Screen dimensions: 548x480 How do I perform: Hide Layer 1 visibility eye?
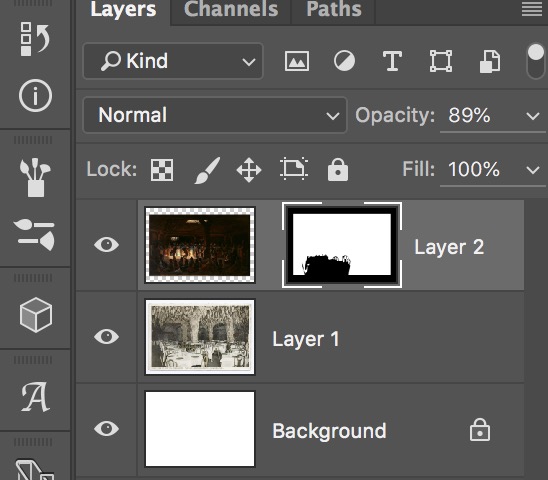[x=107, y=337]
